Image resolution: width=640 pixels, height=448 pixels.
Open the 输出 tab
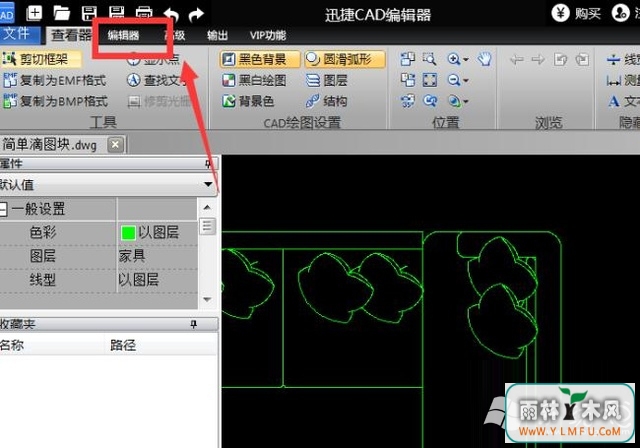217,35
